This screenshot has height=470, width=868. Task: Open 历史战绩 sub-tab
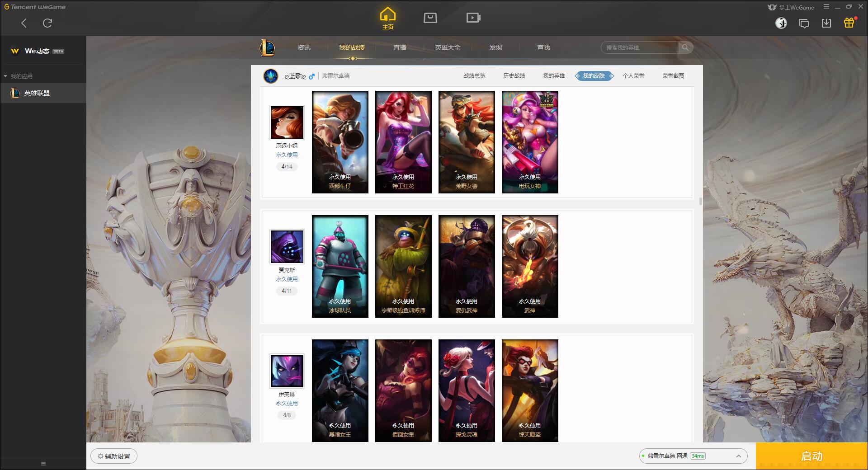(x=514, y=76)
